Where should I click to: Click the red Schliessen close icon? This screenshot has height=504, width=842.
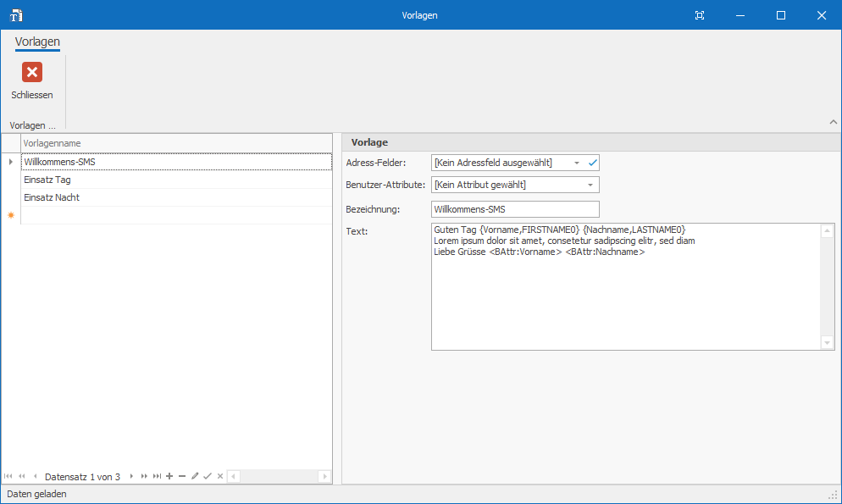(32, 73)
